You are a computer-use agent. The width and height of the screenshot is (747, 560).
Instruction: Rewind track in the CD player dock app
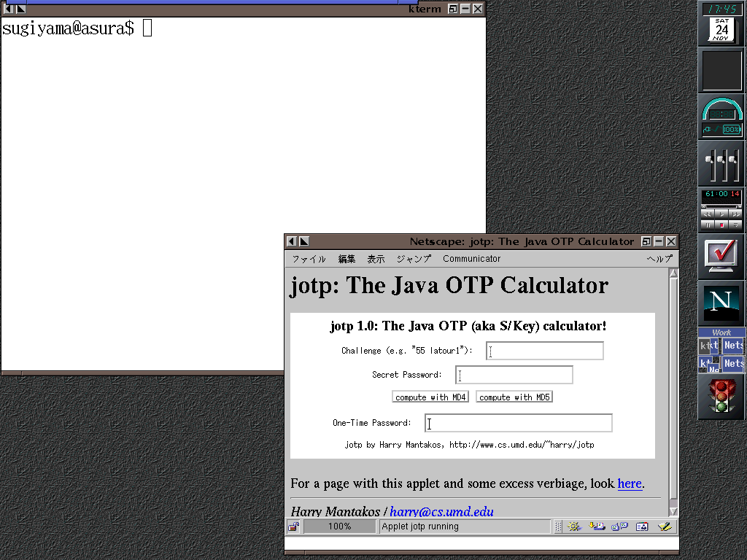point(708,214)
